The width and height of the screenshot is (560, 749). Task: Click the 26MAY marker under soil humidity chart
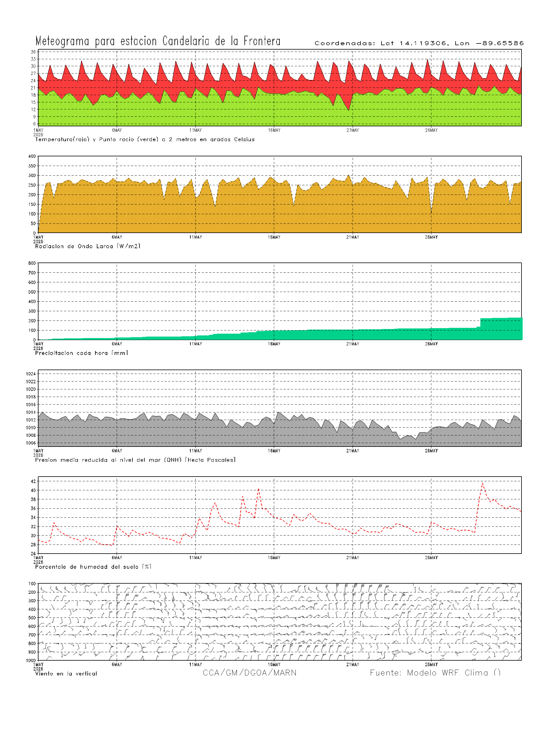pos(431,558)
